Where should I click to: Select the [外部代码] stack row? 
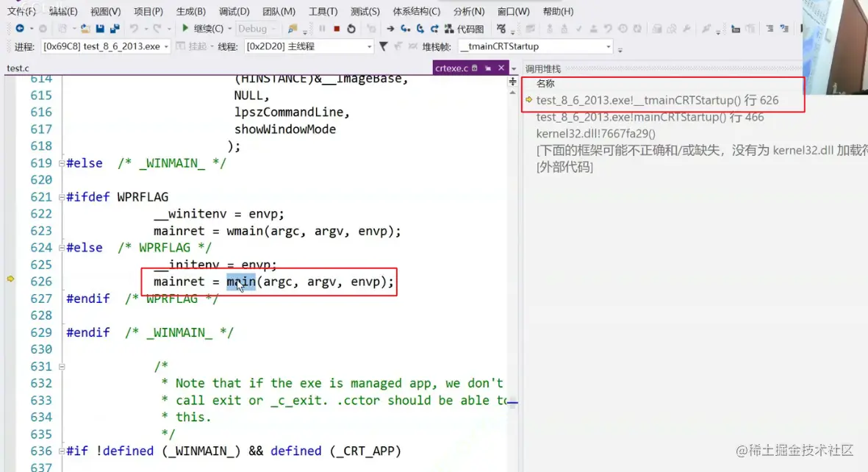tap(564, 167)
